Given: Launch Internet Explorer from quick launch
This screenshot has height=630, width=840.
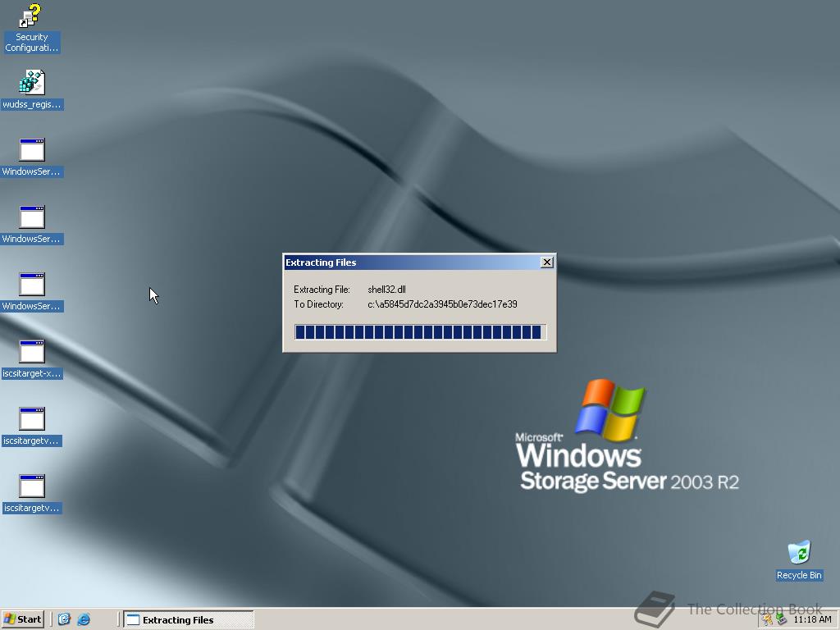Looking at the screenshot, I should (84, 619).
